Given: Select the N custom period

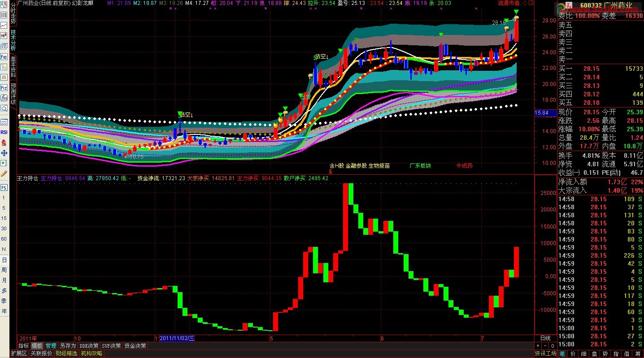Looking at the screenshot, I should tap(4, 249).
